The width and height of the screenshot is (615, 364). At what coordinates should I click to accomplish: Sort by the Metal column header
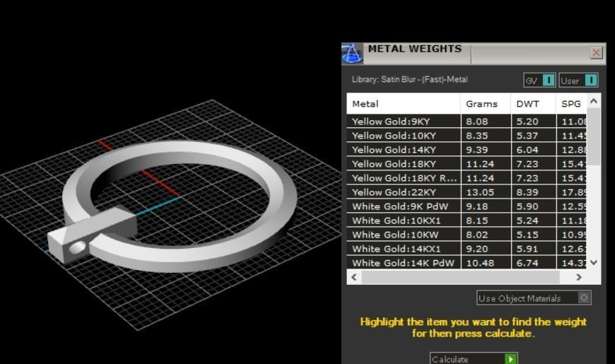(x=404, y=104)
